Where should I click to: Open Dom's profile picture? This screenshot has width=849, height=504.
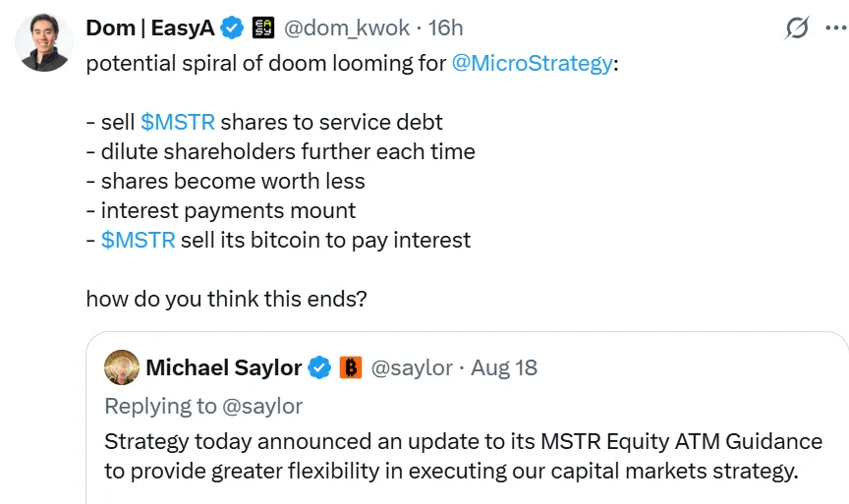pyautogui.click(x=42, y=42)
